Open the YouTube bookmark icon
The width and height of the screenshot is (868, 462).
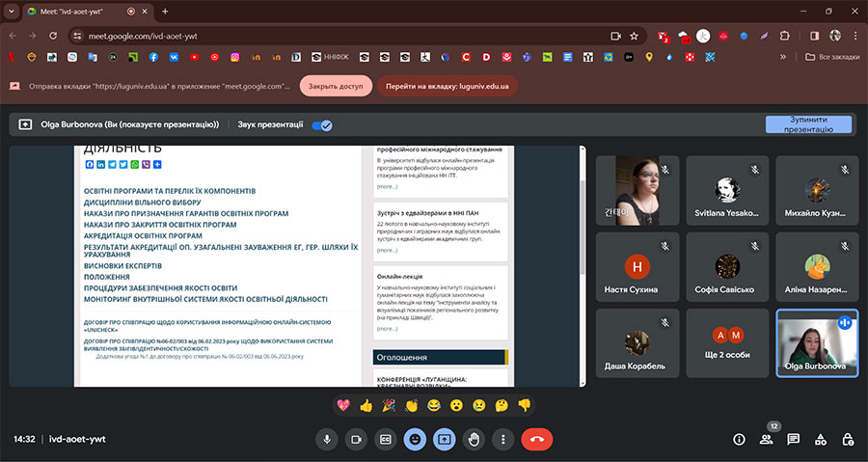point(194,57)
